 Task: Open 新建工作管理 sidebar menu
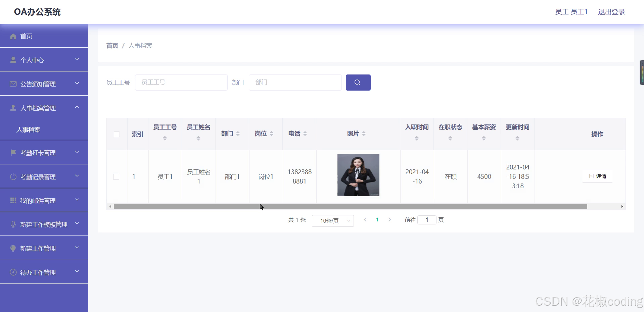click(44, 248)
